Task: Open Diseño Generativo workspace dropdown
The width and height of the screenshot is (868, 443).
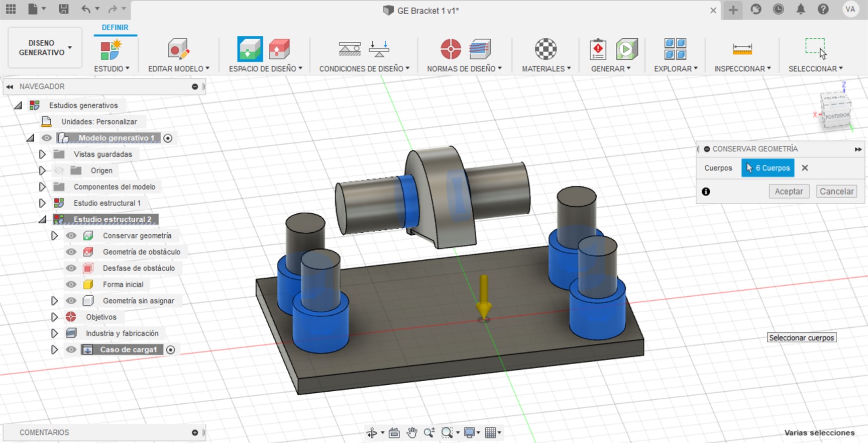Action: (45, 48)
